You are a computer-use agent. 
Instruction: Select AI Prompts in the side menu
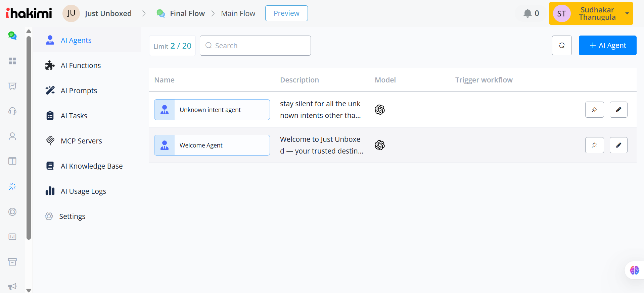[87, 91]
